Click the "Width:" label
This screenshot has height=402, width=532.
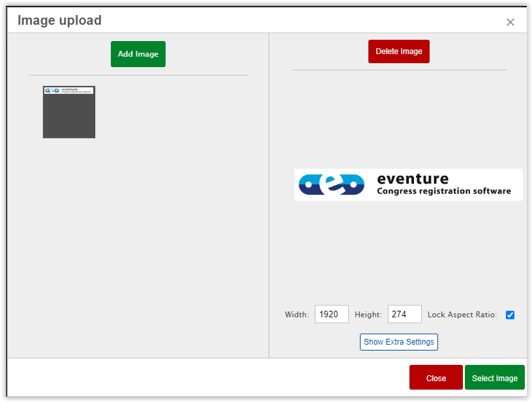pos(297,315)
